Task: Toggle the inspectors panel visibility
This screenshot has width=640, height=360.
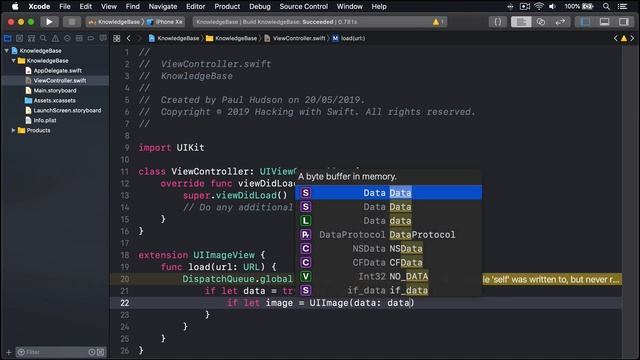Action: pos(623,22)
